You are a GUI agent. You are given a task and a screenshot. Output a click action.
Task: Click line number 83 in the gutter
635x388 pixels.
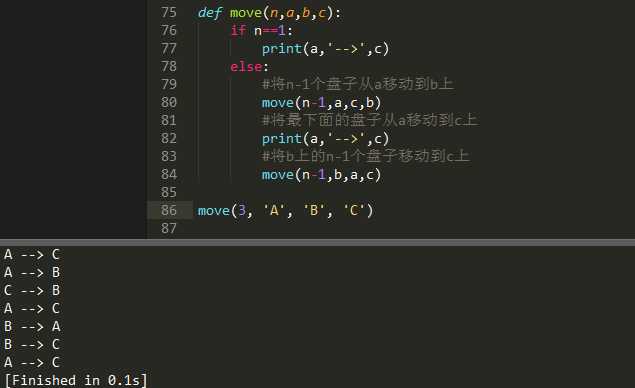pyautogui.click(x=169, y=156)
